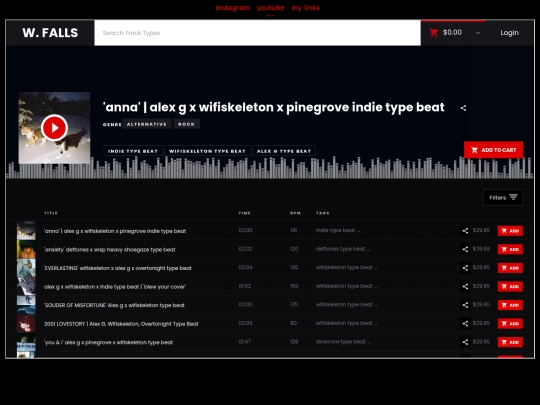Viewport: 540px width, 405px height.
Task: Click the red Add To Cart button
Action: point(493,150)
